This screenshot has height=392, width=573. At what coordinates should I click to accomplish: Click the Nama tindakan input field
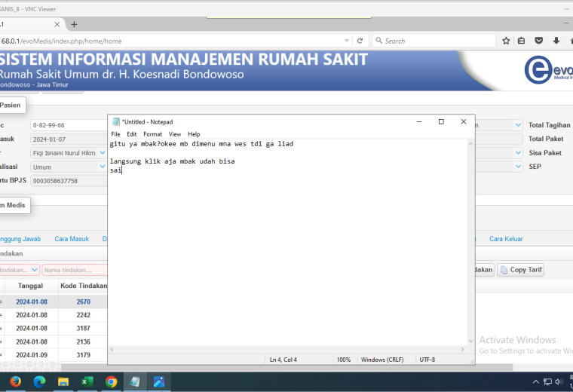pos(75,270)
